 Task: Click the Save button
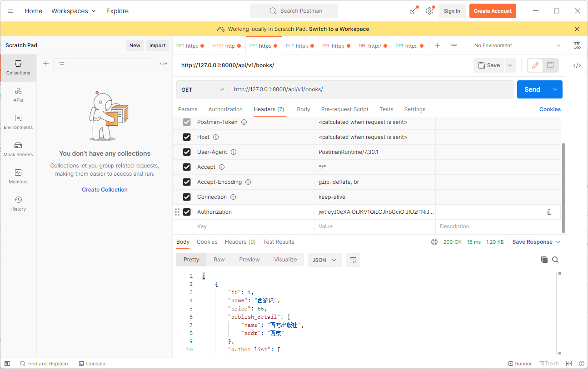pos(489,65)
